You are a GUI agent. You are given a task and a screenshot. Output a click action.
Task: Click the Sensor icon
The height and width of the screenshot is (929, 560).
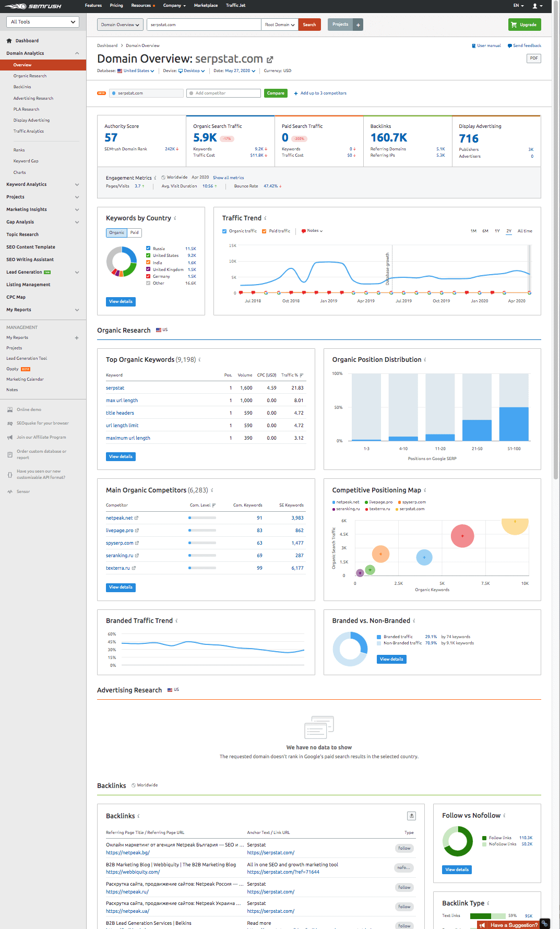click(x=10, y=491)
